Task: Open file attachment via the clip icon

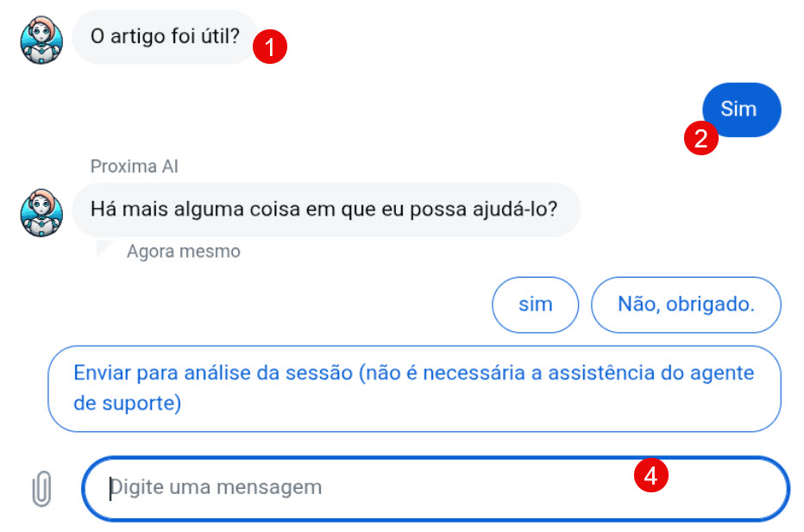Action: pyautogui.click(x=40, y=488)
